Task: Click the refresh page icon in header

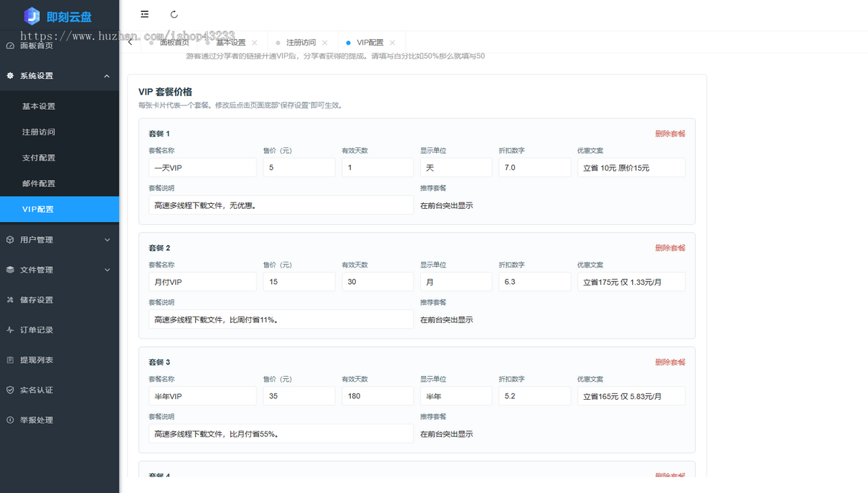Action: click(174, 14)
